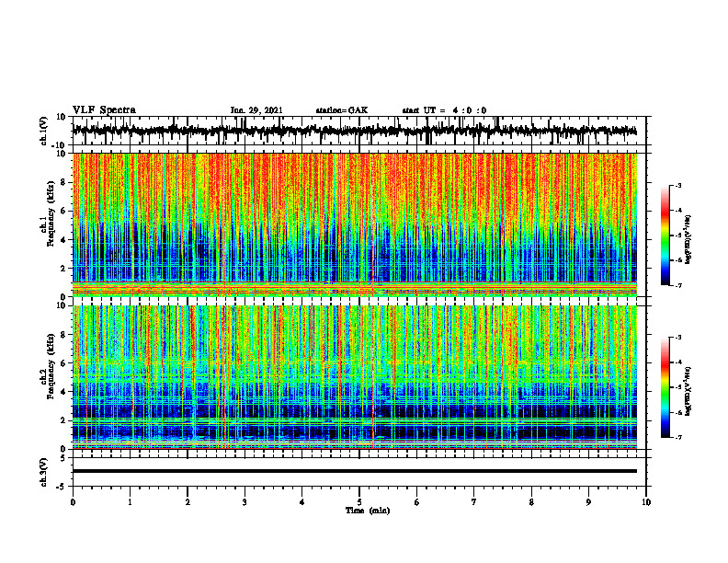The height and width of the screenshot is (563, 728).
Task: Click the ch.1 voltage waveform trace
Action: (x=354, y=131)
